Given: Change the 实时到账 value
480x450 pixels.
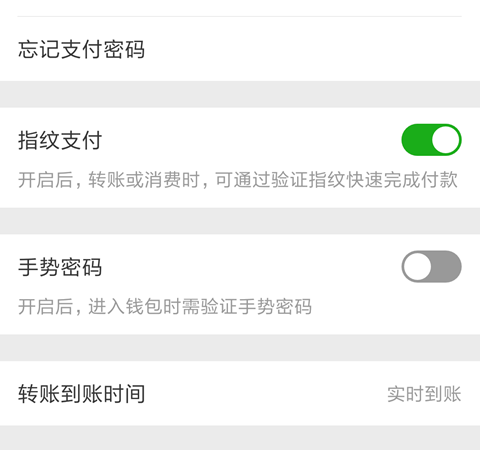Looking at the screenshot, I should [424, 394].
